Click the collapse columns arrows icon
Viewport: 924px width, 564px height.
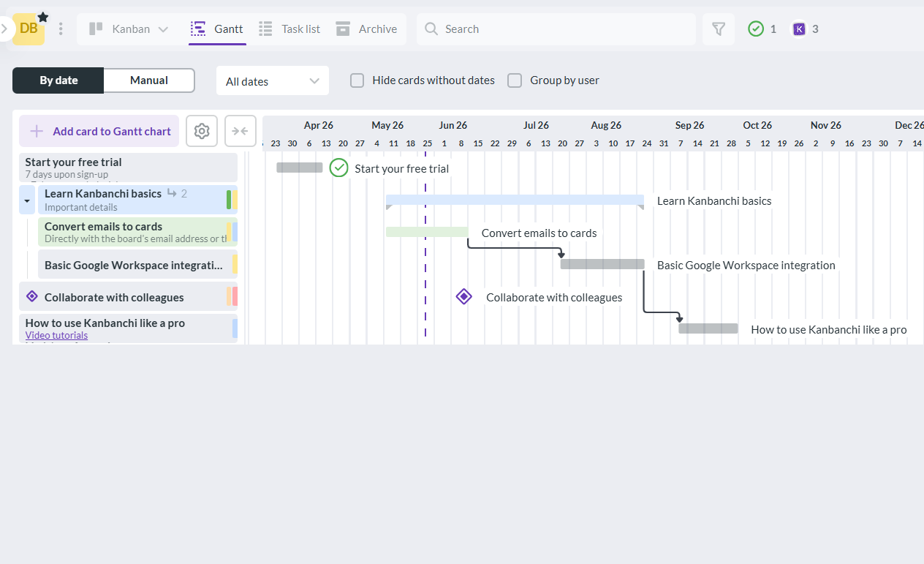click(x=241, y=131)
